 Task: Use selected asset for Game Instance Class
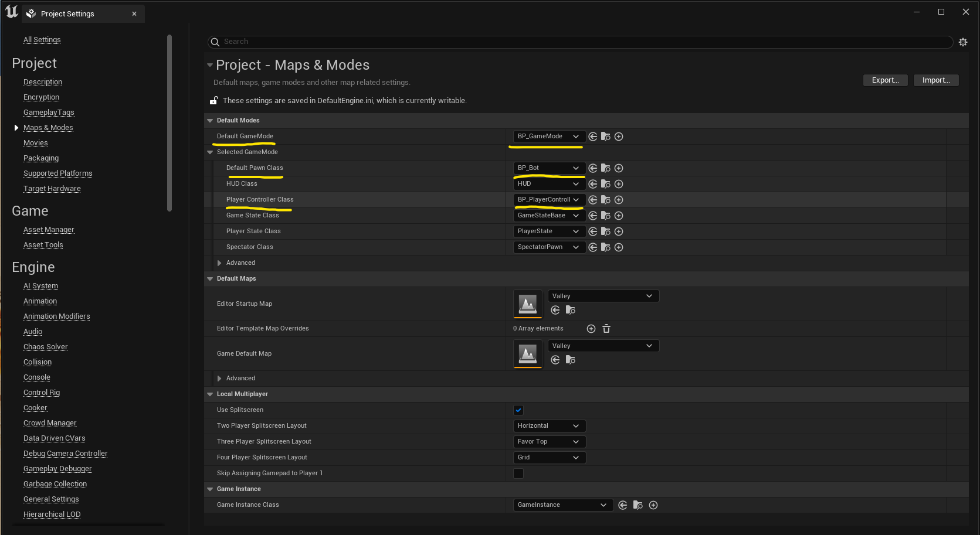click(623, 505)
